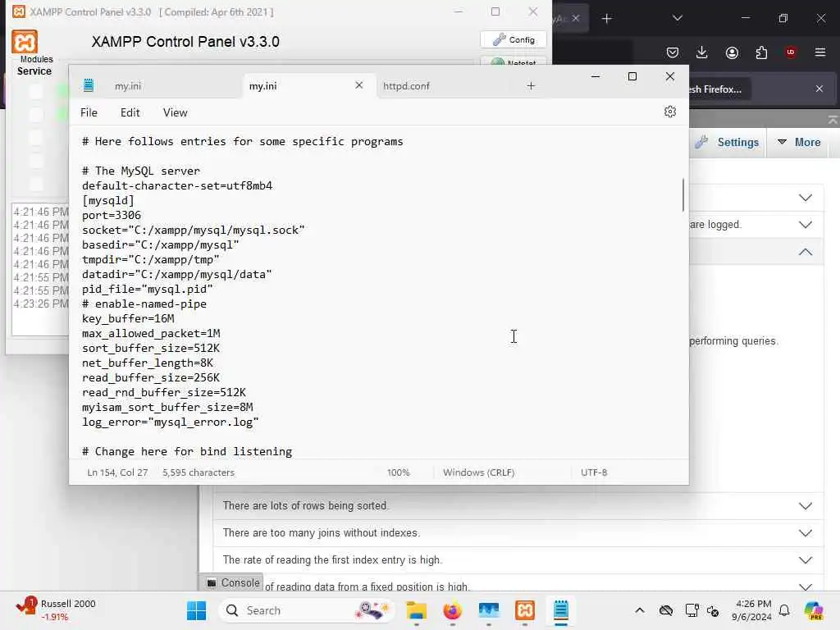This screenshot has height=630, width=840.
Task: Dismiss the Refresh Firefox notification bar
Action: point(819,89)
